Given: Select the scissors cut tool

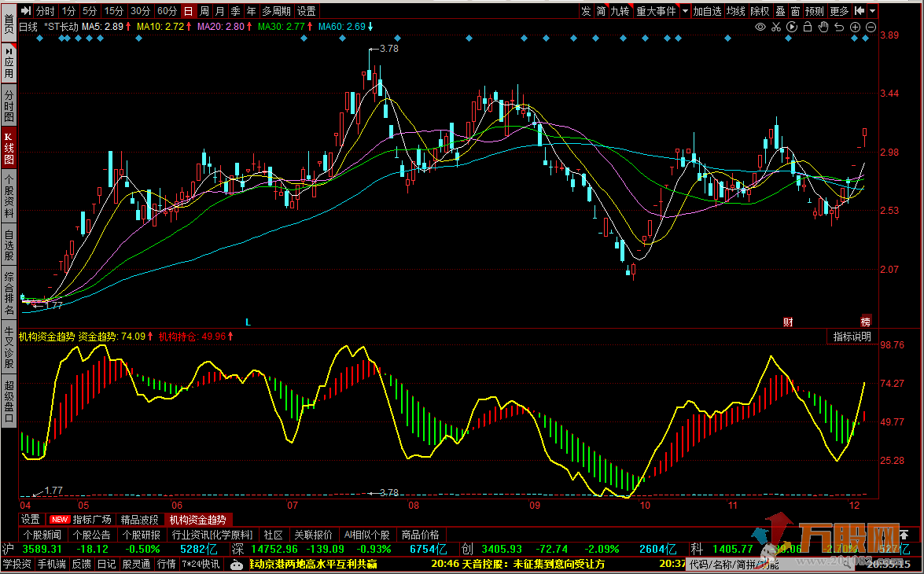Looking at the screenshot, I should coord(776,27).
